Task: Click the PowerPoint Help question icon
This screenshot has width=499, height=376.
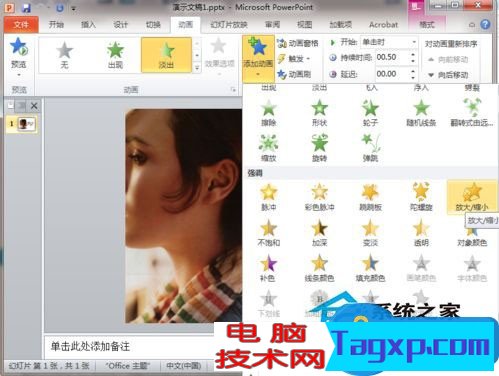Action: point(486,25)
